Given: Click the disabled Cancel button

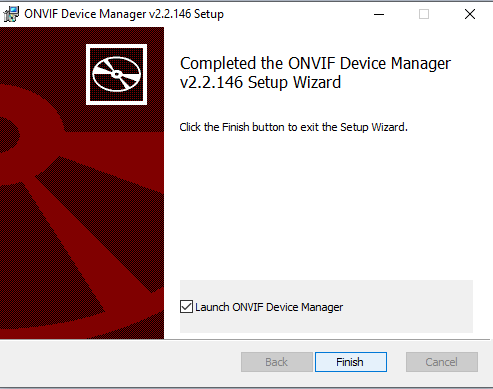Looking at the screenshot, I should (442, 362).
